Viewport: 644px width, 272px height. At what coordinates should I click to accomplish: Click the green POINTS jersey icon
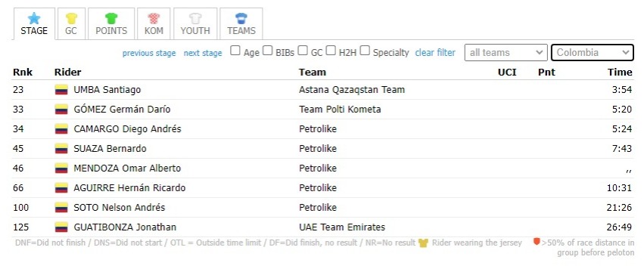(111, 18)
